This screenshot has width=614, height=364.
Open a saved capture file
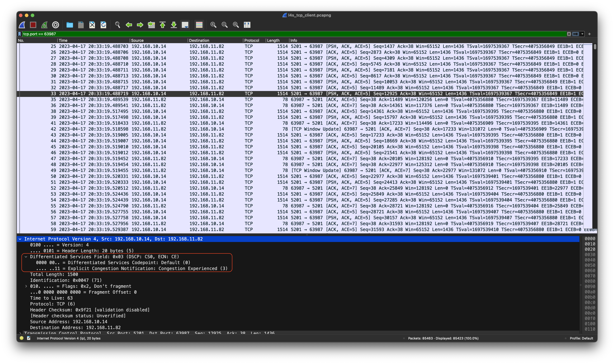69,25
